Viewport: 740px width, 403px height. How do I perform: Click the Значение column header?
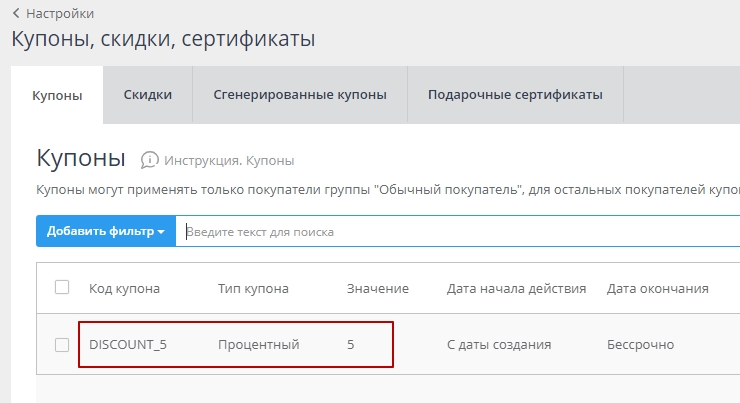pos(378,289)
